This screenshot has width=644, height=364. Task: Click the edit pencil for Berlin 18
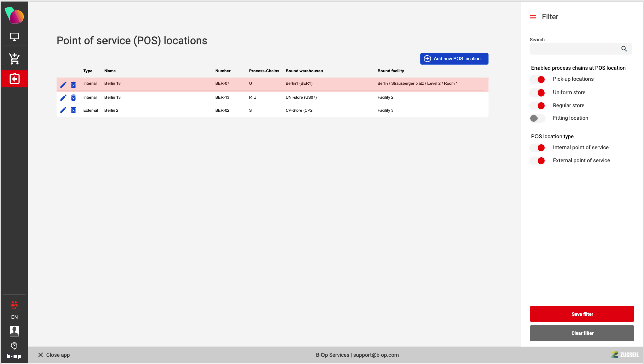[63, 84]
